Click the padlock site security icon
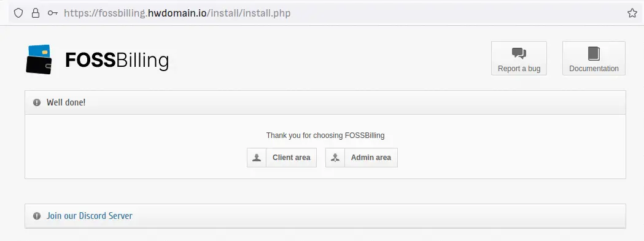 [x=36, y=13]
